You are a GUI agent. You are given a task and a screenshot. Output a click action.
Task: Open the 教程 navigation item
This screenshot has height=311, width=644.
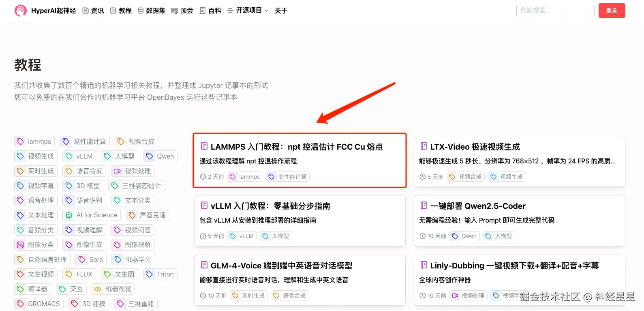(121, 11)
